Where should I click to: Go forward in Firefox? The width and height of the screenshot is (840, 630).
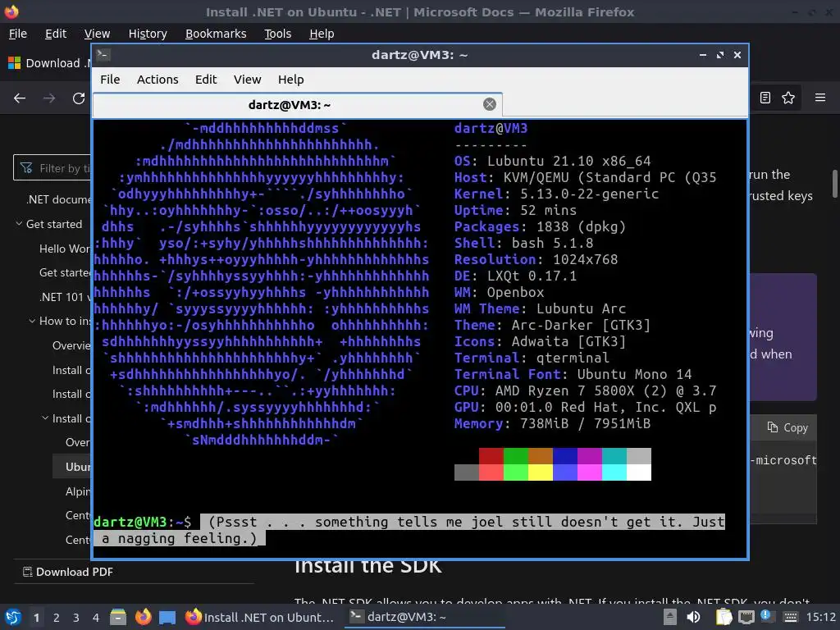pos(49,98)
